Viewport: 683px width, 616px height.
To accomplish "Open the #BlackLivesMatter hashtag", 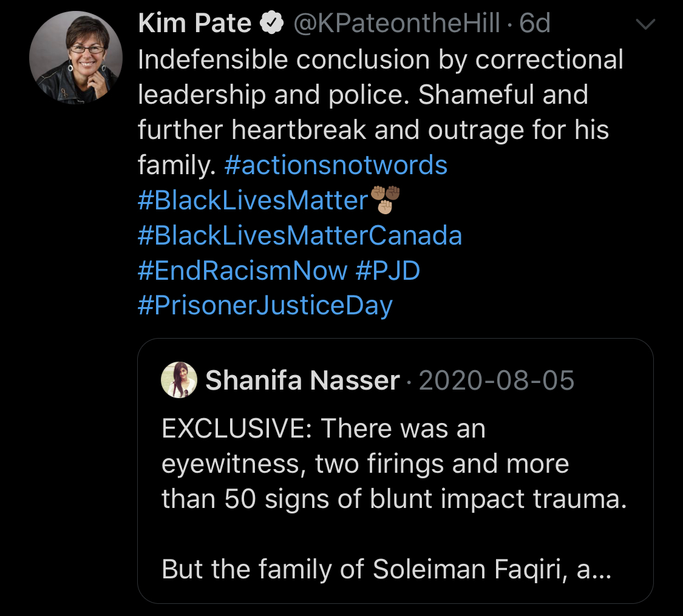I will pyautogui.click(x=253, y=201).
